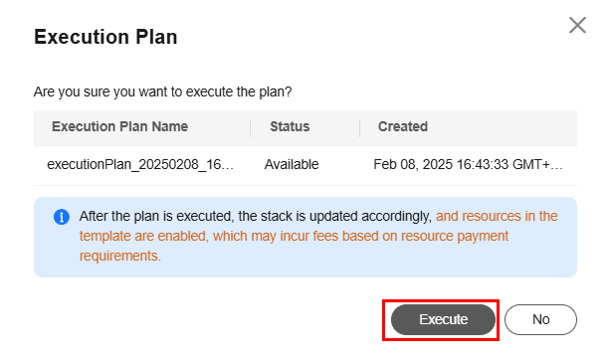Click the 'Are you sure' confirmation question
The height and width of the screenshot is (364, 610).
pos(162,92)
